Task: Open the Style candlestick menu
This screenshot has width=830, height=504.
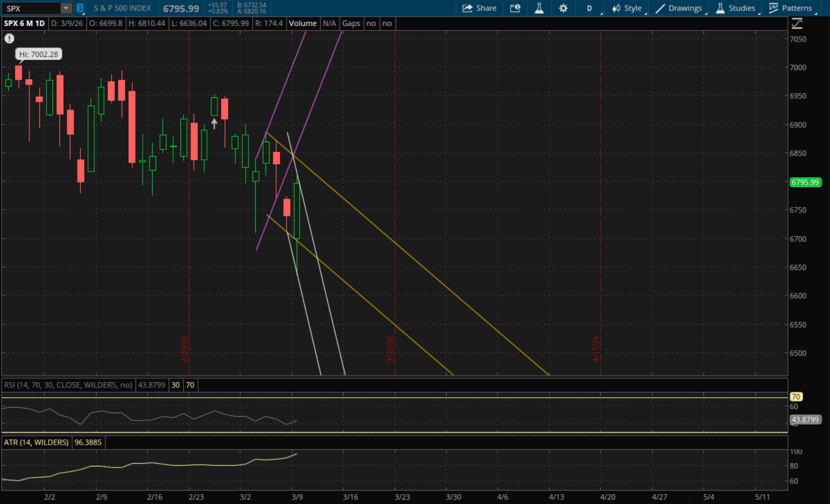Action: point(627,8)
